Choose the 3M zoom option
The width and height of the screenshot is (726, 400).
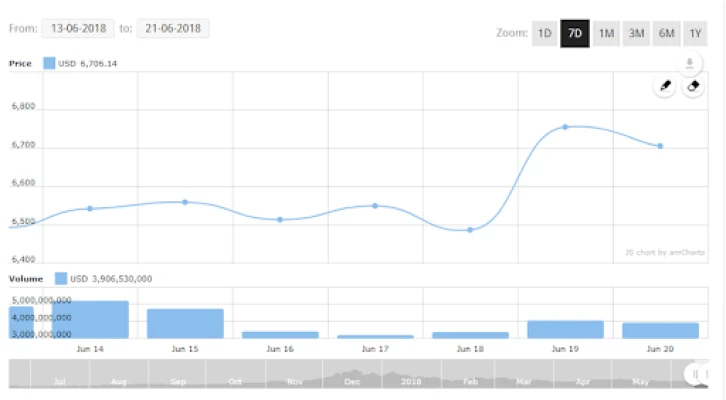tap(636, 33)
